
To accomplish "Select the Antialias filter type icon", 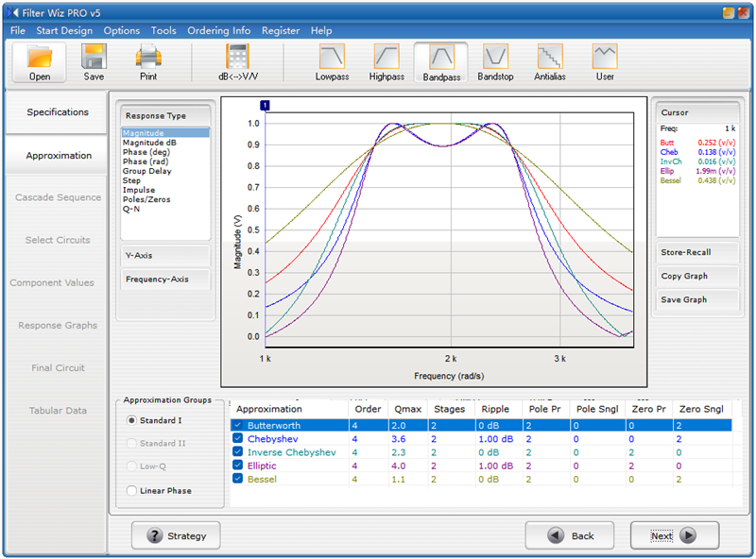I will 550,57.
